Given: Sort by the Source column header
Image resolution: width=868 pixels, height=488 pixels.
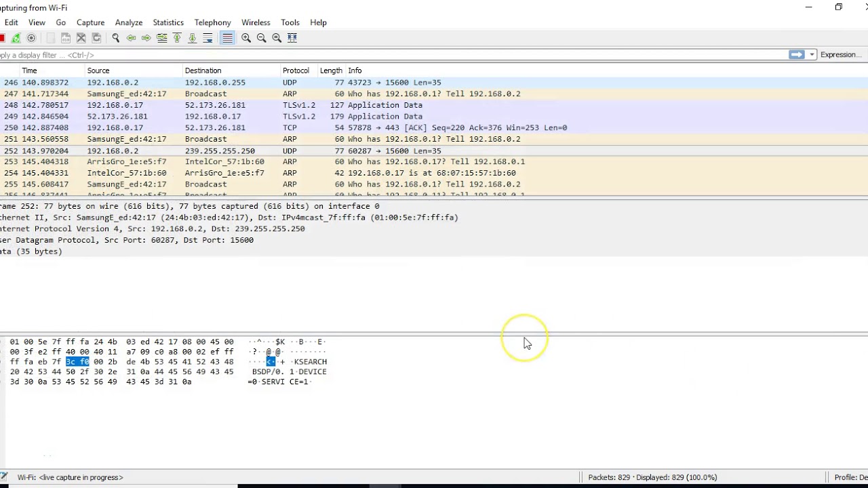Looking at the screenshot, I should [x=133, y=70].
